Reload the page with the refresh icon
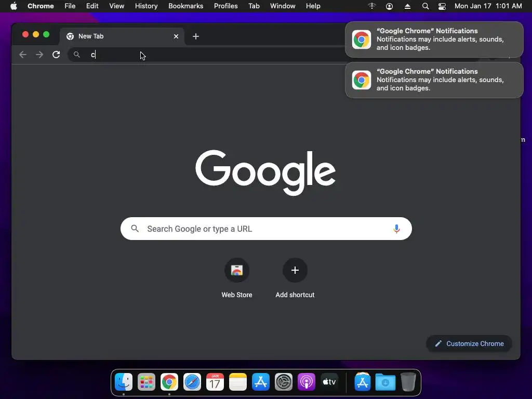Image resolution: width=532 pixels, height=399 pixels. pos(56,55)
